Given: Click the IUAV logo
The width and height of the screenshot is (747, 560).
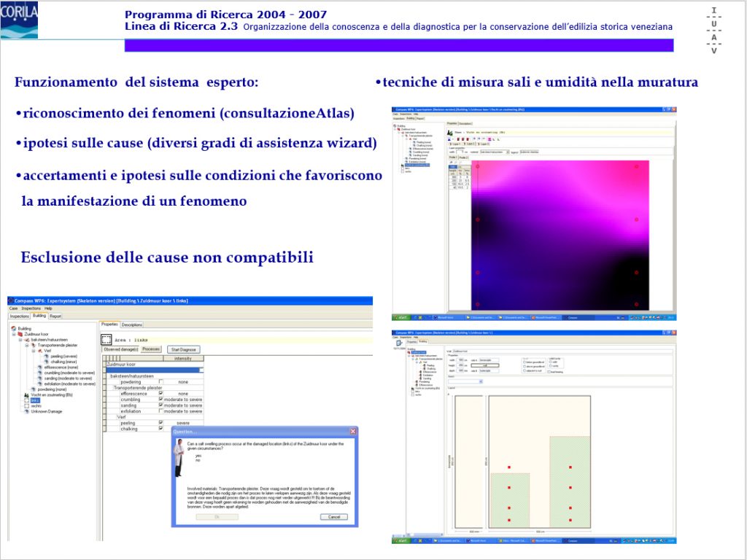Looking at the screenshot, I should [x=713, y=30].
